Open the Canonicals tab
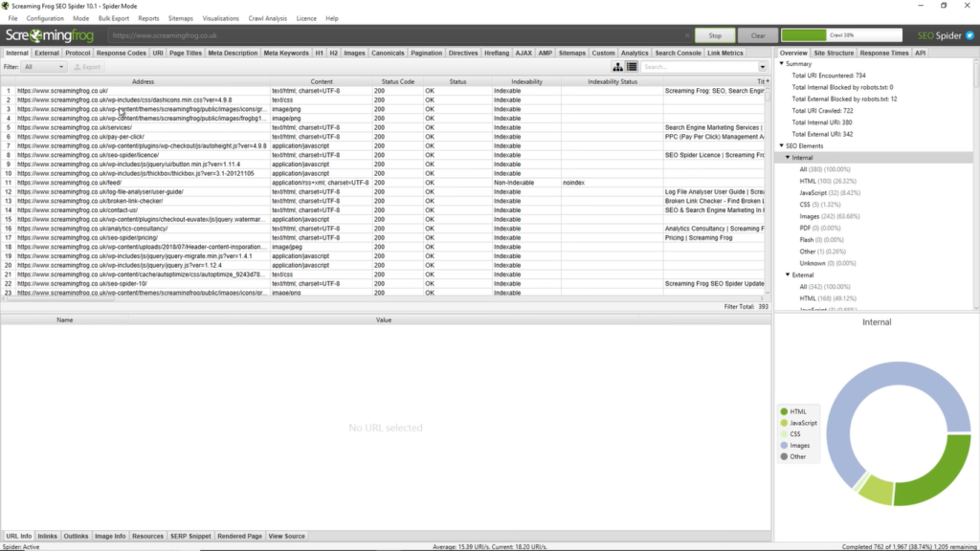 [x=388, y=54]
